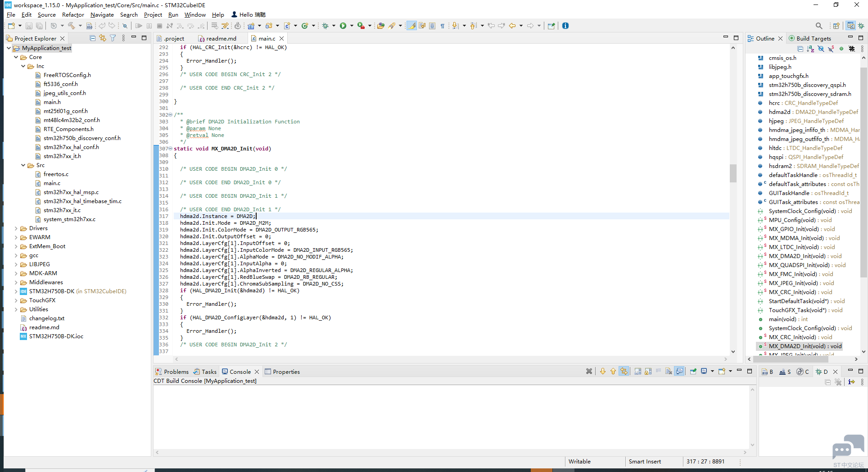The image size is (868, 472).
Task: Click Skip All Breakpoints icon in toolbar
Action: pyautogui.click(x=125, y=26)
